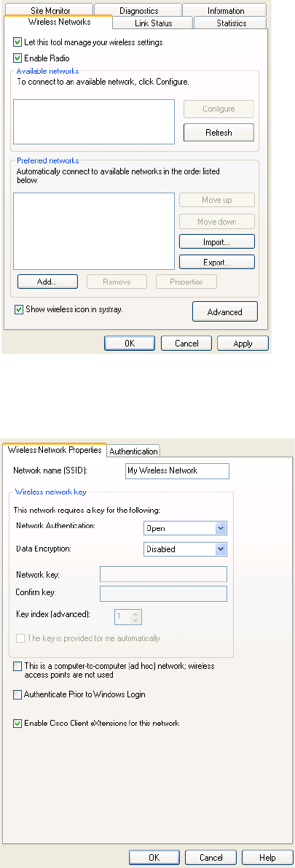Uncheck Let this tool manage wireless settings
295x868 pixels.
(17, 42)
